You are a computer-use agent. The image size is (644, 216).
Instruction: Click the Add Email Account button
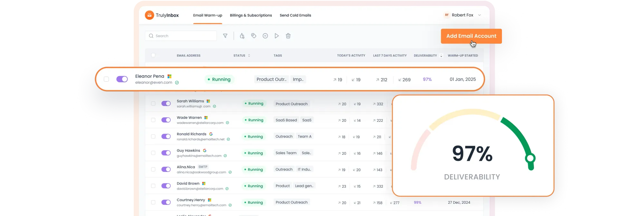[x=471, y=36]
